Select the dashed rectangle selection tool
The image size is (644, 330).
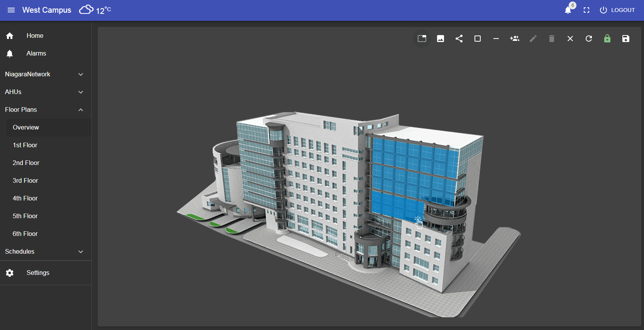pos(422,39)
